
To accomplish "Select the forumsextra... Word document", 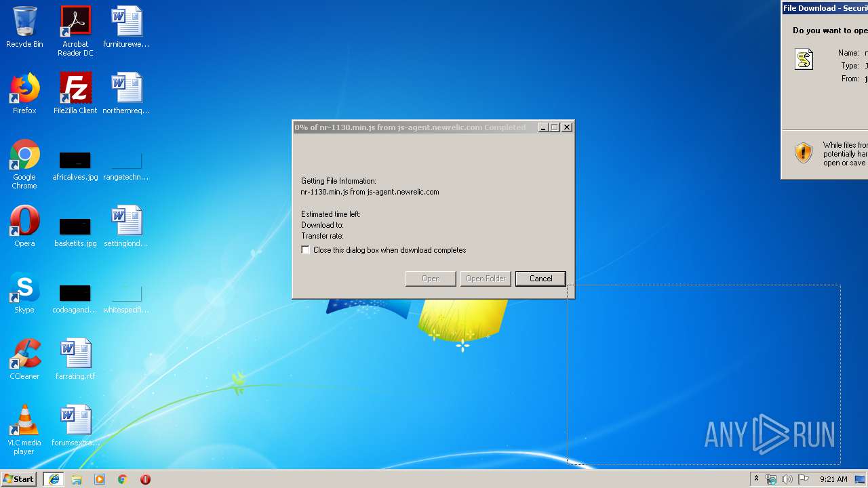I will coord(75,426).
